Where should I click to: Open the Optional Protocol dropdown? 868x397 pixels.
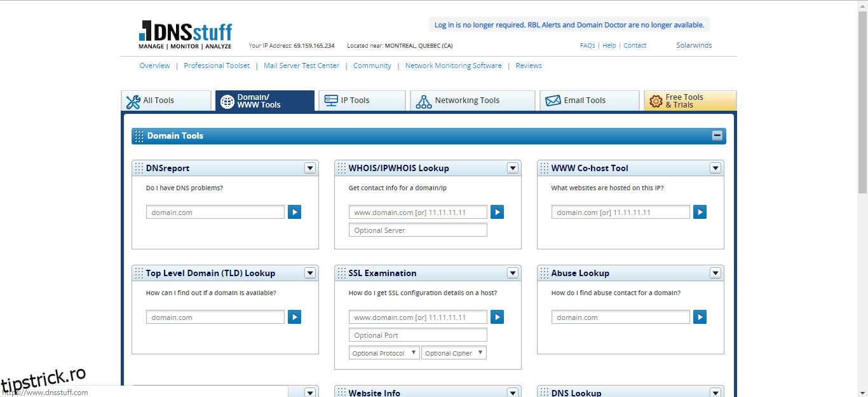[x=384, y=352]
